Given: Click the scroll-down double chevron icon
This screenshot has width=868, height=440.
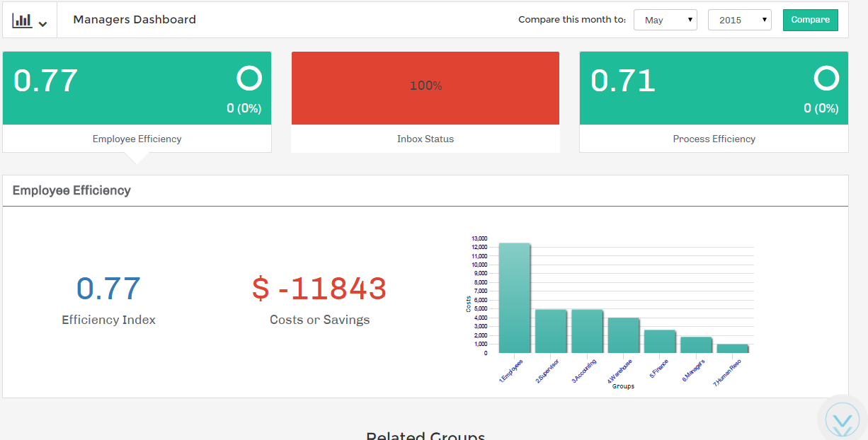Looking at the screenshot, I should coord(843,423).
